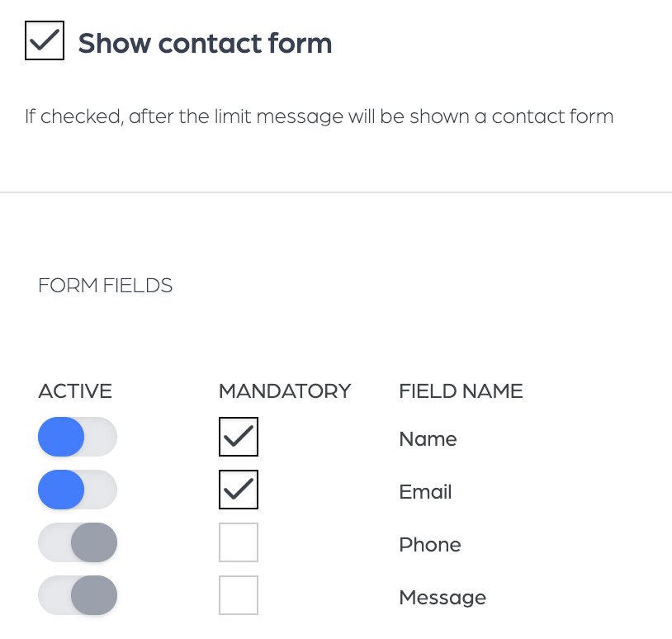The image size is (672, 639).
Task: Click the horizontal divider below the description
Action: point(336,192)
